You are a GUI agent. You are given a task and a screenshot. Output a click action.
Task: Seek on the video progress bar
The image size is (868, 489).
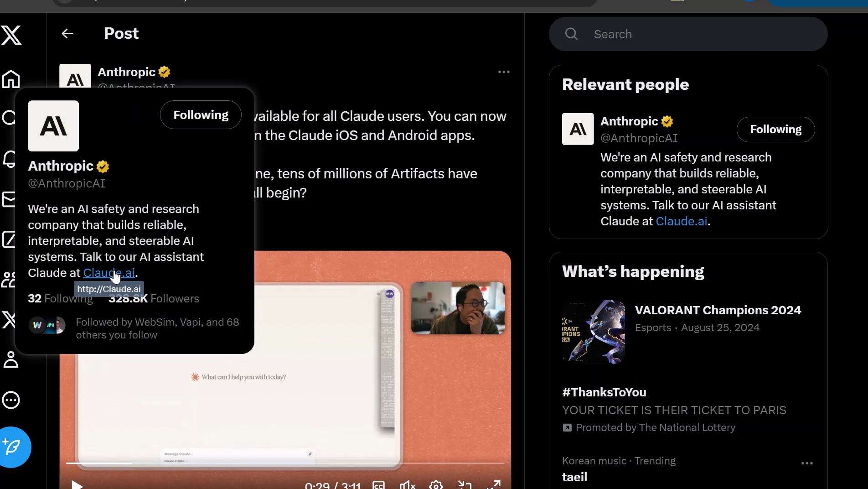[285, 463]
